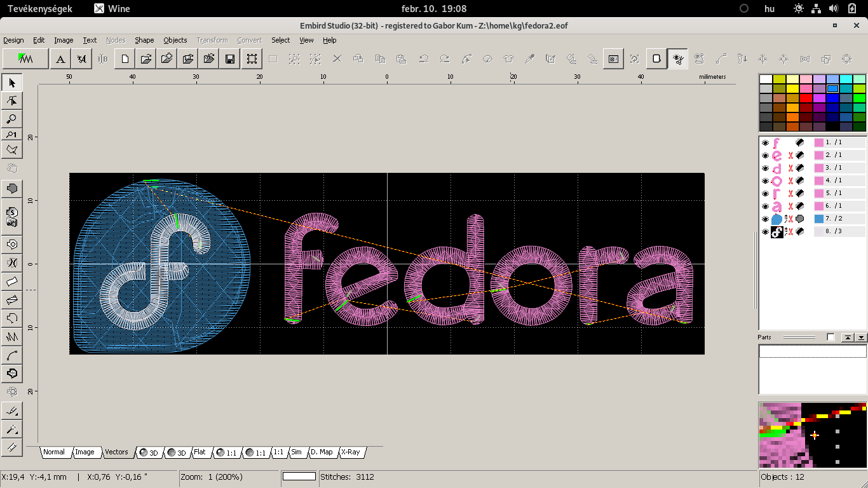Hide the letter d object 3
The width and height of the screenshot is (868, 488).
[765, 168]
